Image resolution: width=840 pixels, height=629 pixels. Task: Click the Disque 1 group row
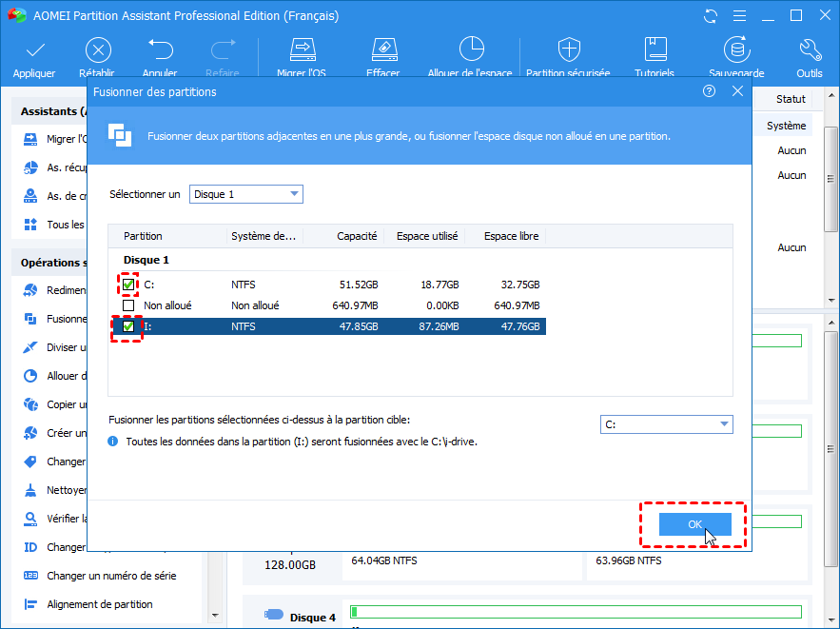146,260
